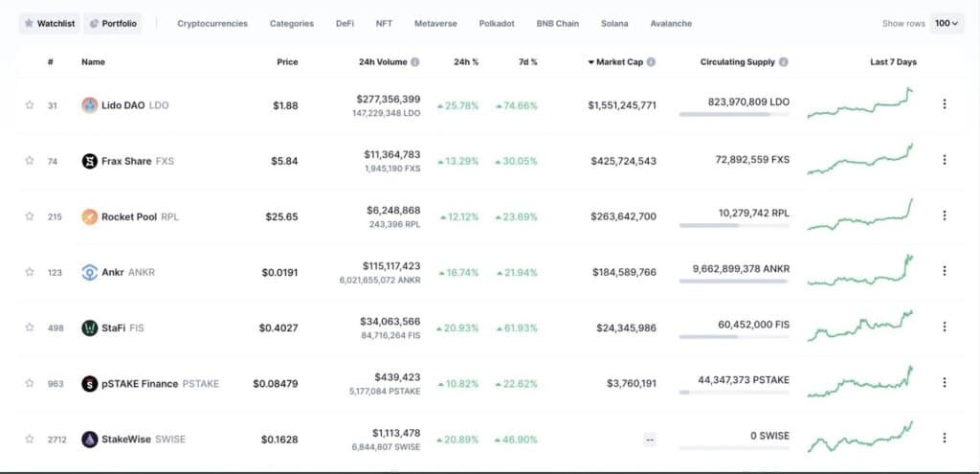Click Ankr circulating supply progress bar
Screen dimensions: 980x474
[734, 282]
